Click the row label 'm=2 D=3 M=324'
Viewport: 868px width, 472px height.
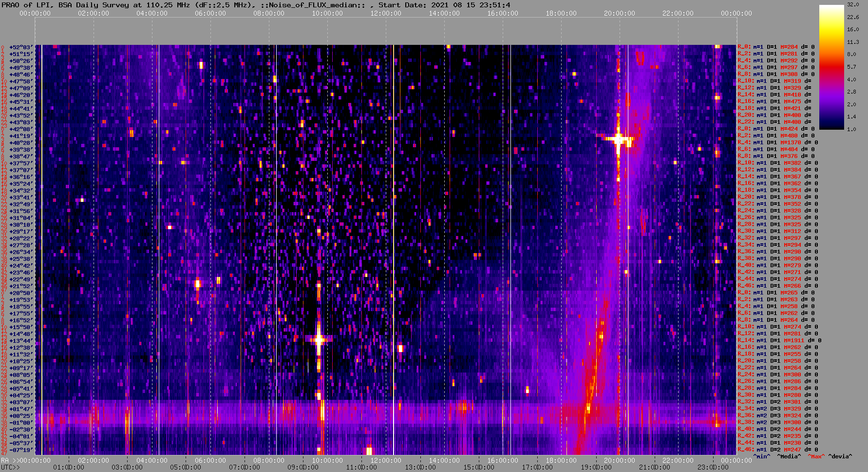coord(777,416)
